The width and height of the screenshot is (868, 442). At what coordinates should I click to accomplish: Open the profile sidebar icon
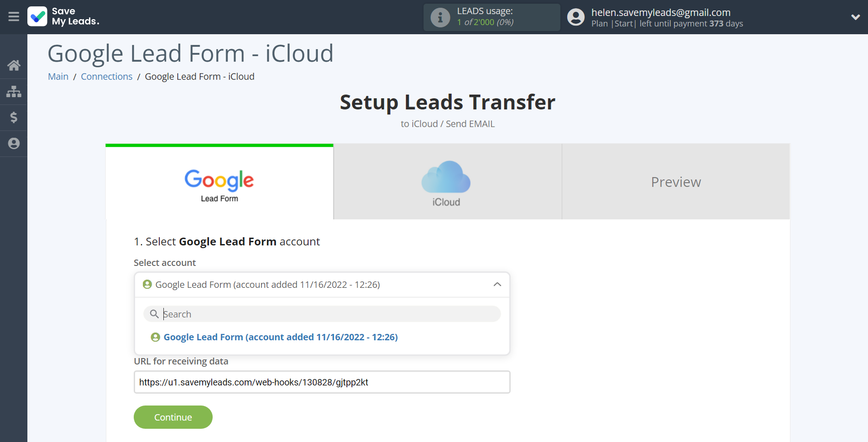pos(14,144)
